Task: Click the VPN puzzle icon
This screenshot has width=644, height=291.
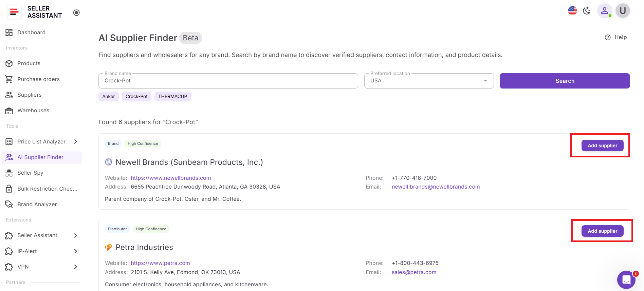Action: point(9,267)
